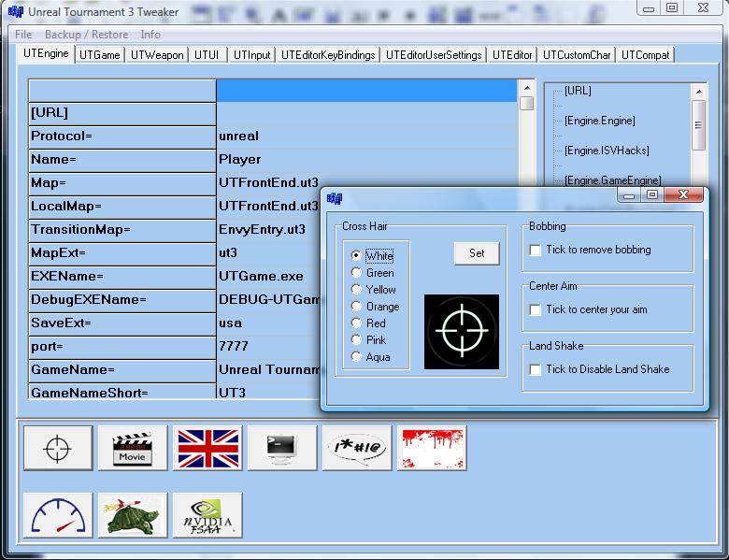Open the console monitor icon
Image resolution: width=729 pixels, height=560 pixels.
[282, 448]
